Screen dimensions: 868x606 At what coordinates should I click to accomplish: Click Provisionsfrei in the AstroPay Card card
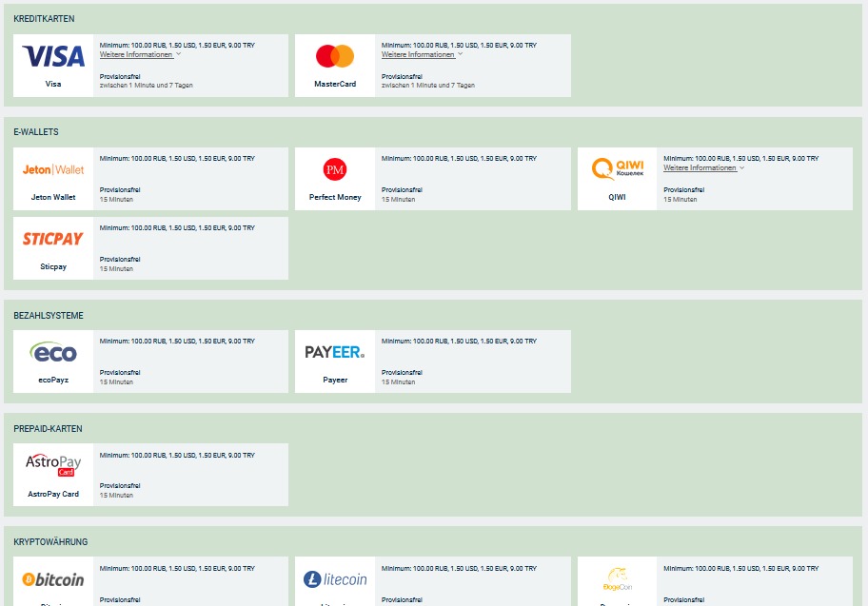pos(120,485)
